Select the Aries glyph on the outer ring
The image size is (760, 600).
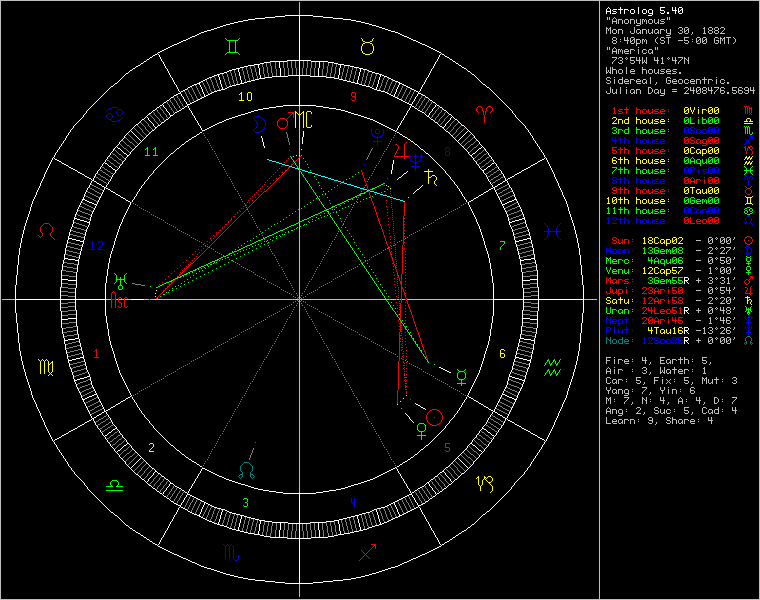coord(484,114)
